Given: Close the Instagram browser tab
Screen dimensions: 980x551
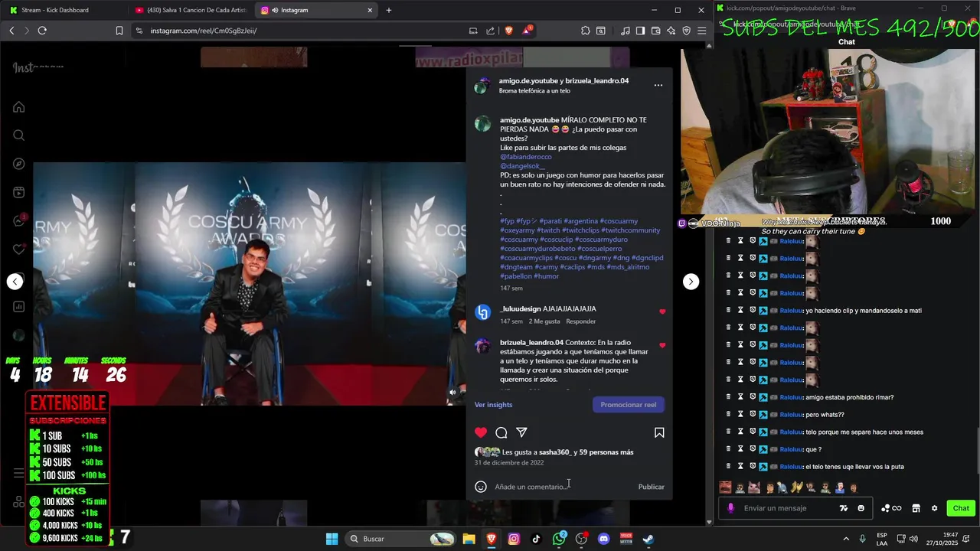Looking at the screenshot, I should pos(370,10).
